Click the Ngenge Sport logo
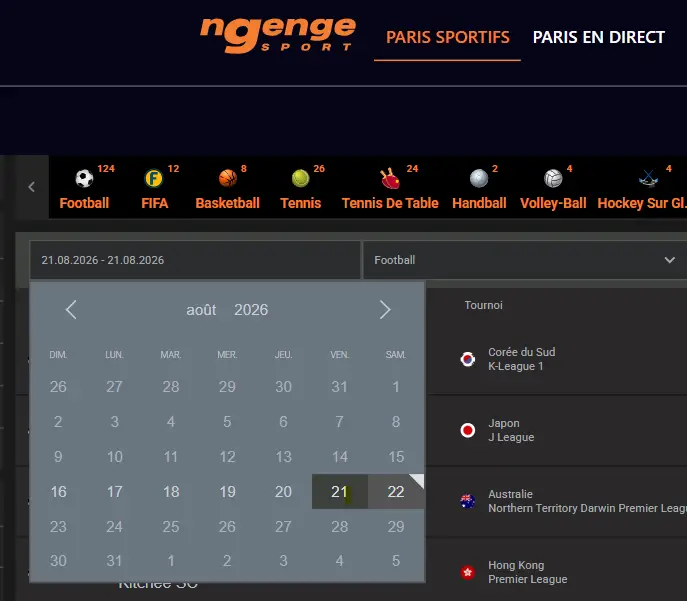Image resolution: width=687 pixels, height=601 pixels. (x=278, y=35)
